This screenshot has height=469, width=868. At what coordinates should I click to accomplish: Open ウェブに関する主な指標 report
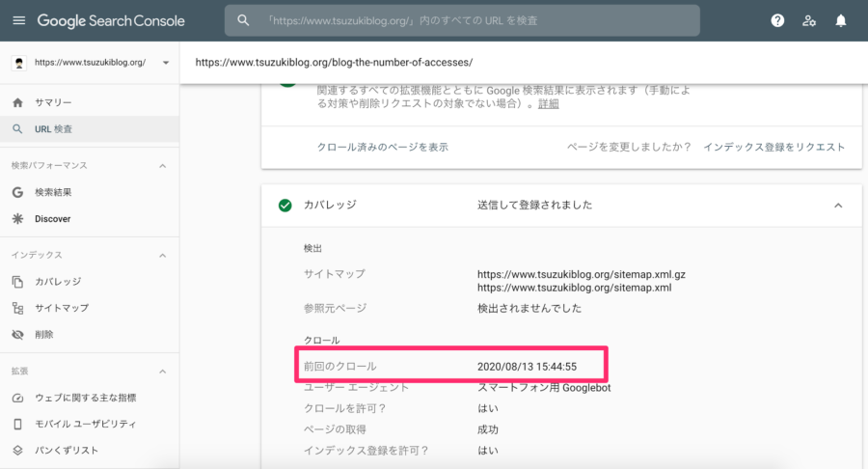tap(89, 398)
